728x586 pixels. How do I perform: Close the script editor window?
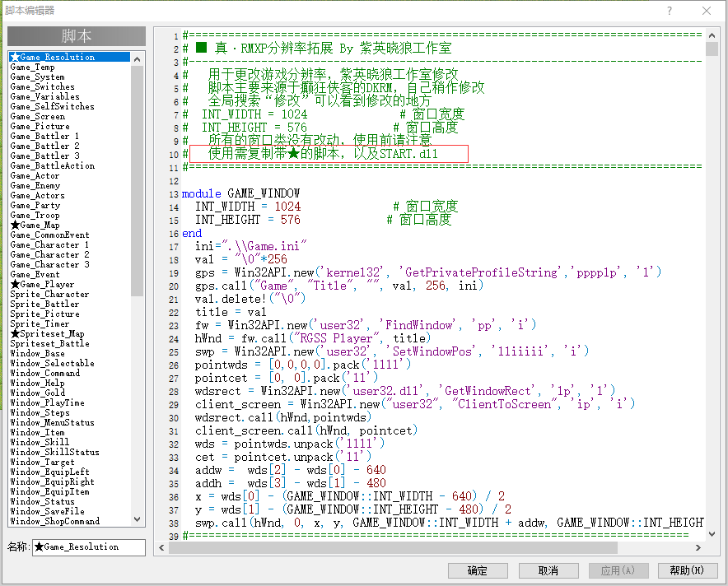coord(707,11)
